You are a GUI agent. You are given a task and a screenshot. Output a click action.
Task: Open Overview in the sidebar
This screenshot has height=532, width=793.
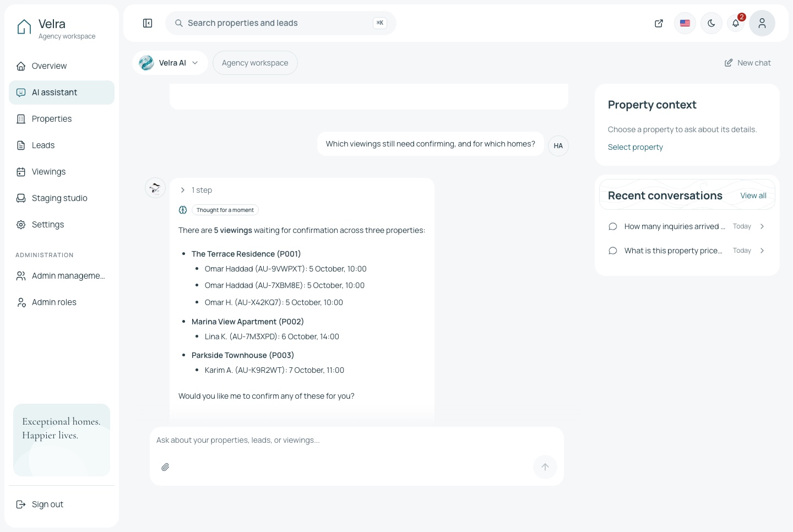(x=62, y=66)
